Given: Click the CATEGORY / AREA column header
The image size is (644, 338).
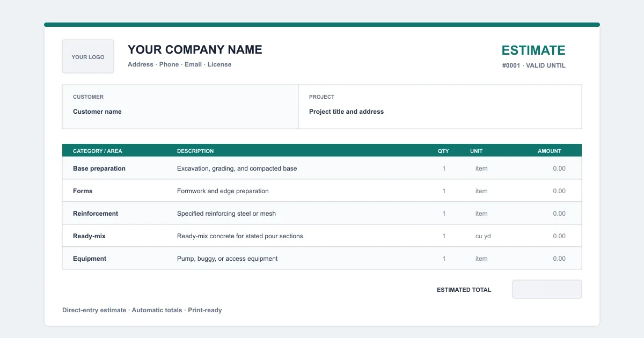Looking at the screenshot, I should pyautogui.click(x=98, y=151).
